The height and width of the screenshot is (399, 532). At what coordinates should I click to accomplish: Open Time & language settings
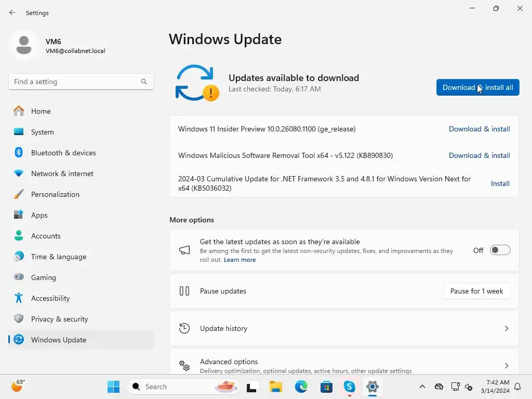pos(81,257)
